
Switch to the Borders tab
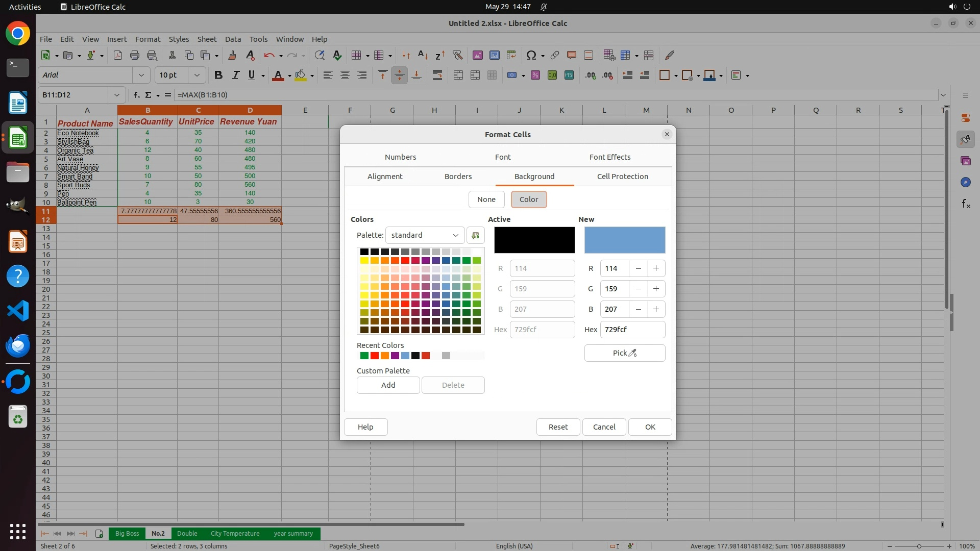(x=458, y=177)
